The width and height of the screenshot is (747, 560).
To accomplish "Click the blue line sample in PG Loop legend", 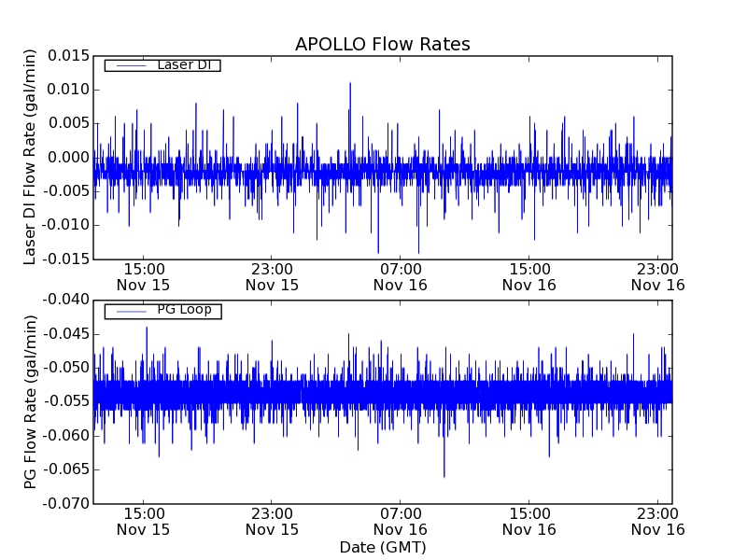I will 130,311.
